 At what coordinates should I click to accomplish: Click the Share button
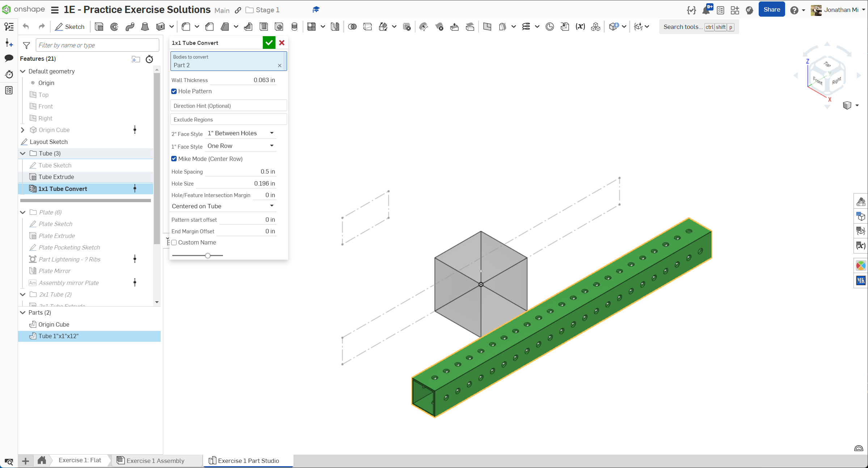click(x=771, y=10)
